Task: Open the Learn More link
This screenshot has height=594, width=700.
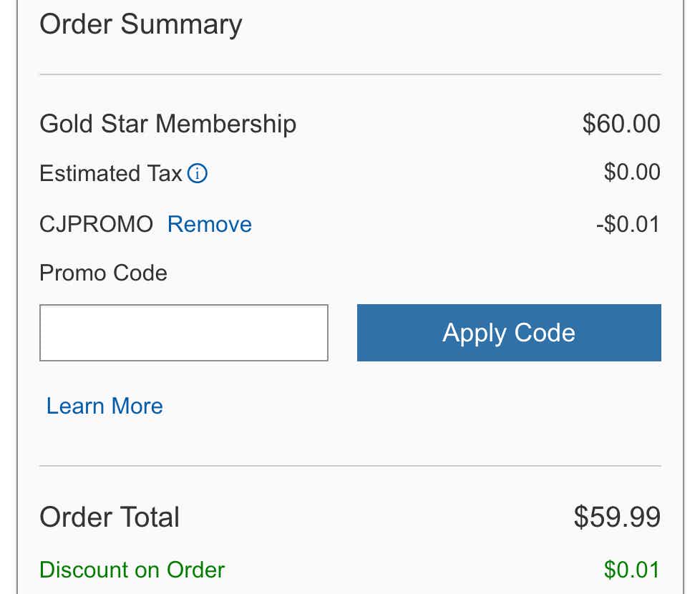Action: point(104,406)
